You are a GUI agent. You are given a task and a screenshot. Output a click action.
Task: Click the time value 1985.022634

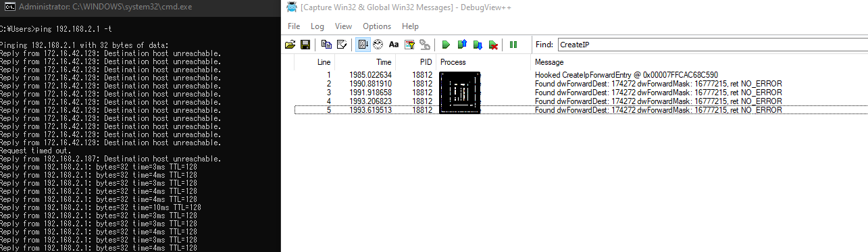coord(370,75)
